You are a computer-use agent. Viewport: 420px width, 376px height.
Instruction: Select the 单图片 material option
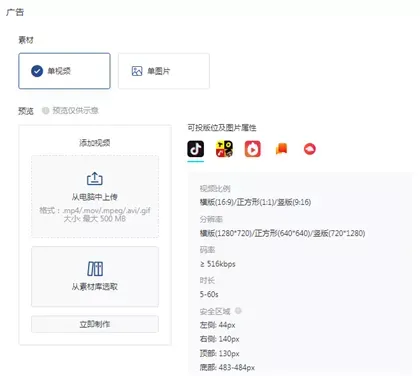(164, 71)
